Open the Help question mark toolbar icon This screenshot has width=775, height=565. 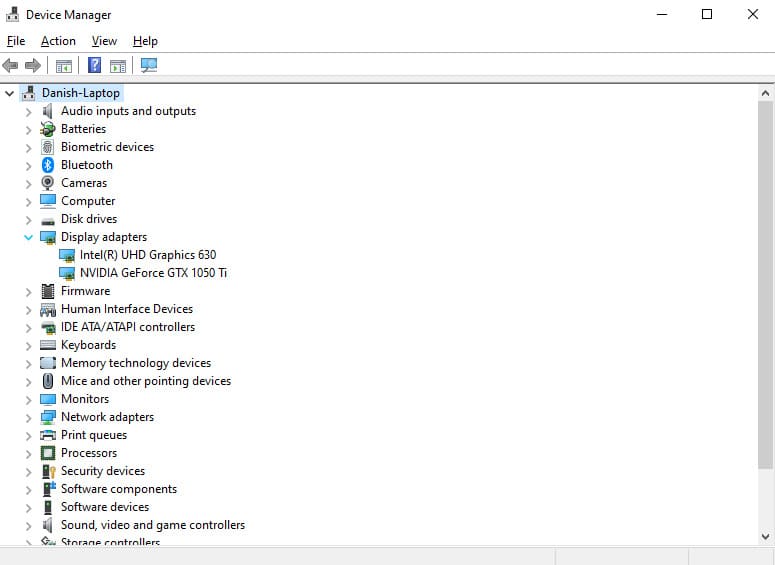(x=94, y=65)
